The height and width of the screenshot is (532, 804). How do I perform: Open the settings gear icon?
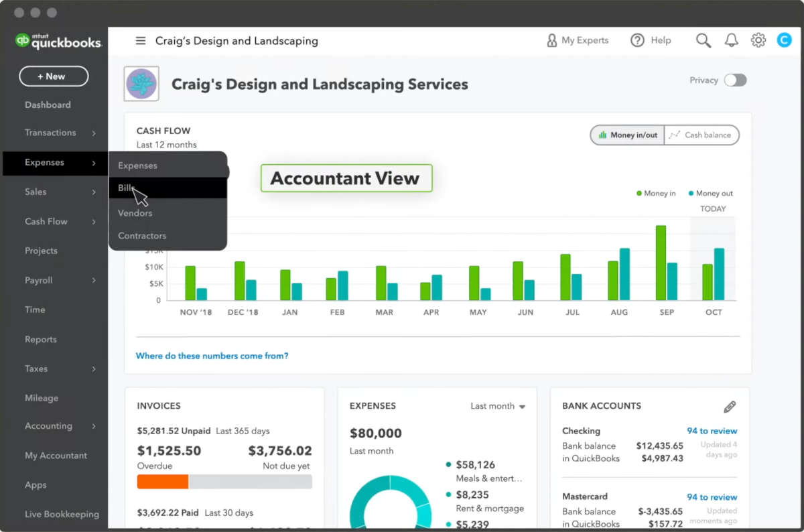coord(758,40)
